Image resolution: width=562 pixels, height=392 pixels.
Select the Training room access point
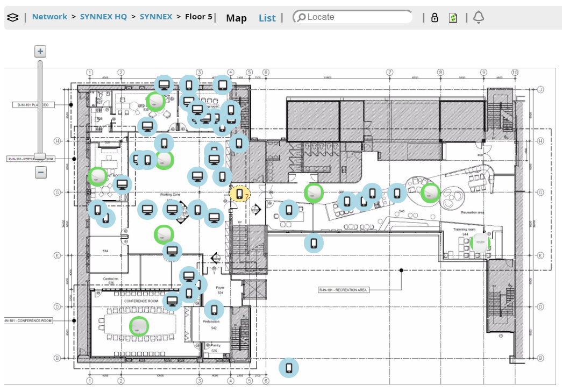(x=479, y=243)
